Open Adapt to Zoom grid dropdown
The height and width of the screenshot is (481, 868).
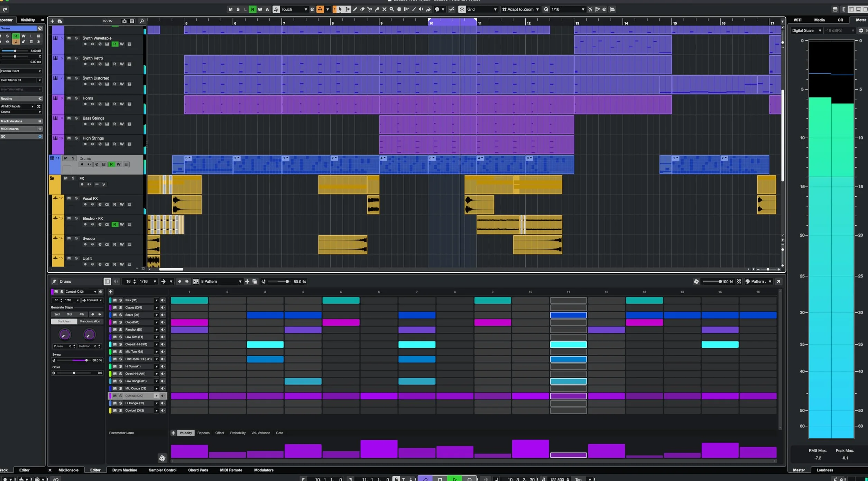(x=520, y=9)
